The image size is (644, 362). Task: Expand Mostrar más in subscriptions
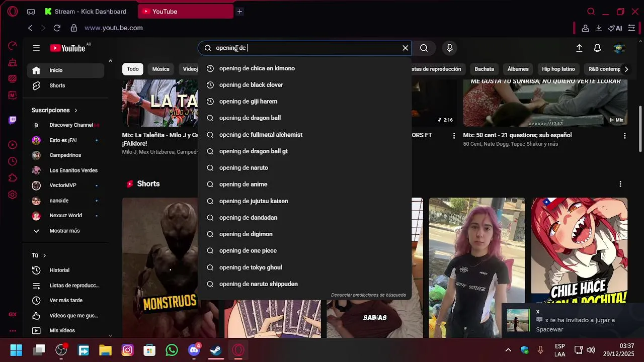coord(64,231)
